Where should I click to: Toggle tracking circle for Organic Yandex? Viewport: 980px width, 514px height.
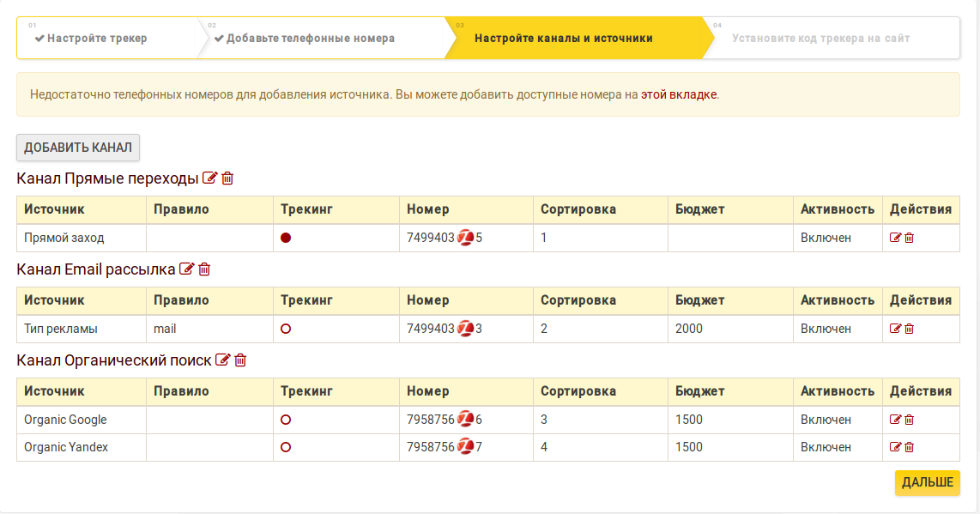coord(286,447)
